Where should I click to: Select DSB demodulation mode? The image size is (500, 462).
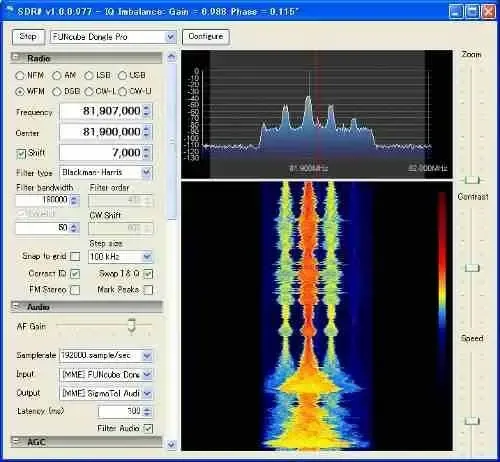tap(57, 91)
